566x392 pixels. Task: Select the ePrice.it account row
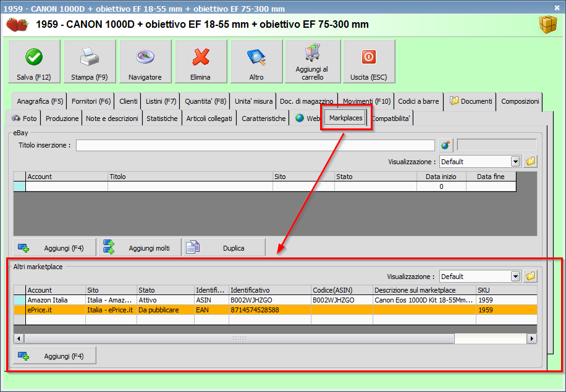point(275,310)
